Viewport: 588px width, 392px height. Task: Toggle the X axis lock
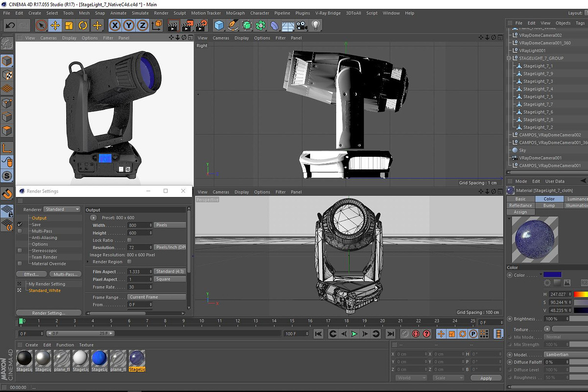click(115, 25)
